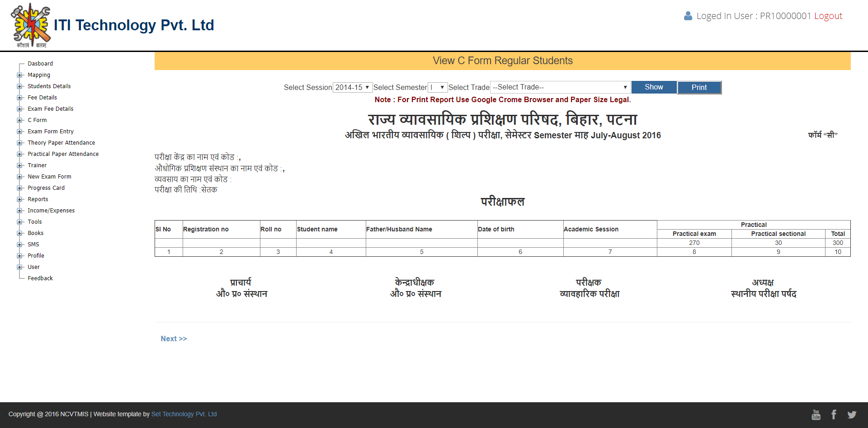Open Feedback from the sidebar menu

(x=40, y=278)
